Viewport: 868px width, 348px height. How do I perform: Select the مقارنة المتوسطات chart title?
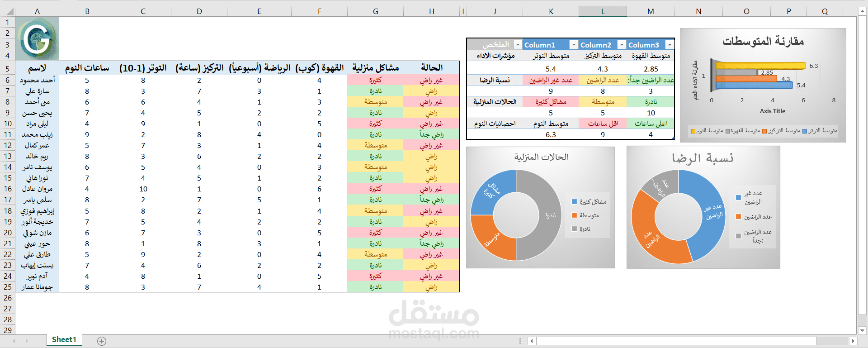click(x=763, y=41)
